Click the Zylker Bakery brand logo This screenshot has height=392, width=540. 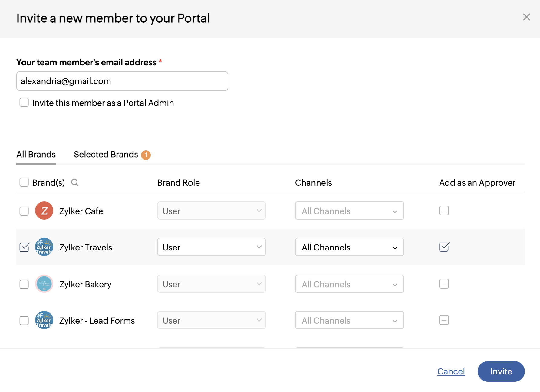[x=44, y=284]
